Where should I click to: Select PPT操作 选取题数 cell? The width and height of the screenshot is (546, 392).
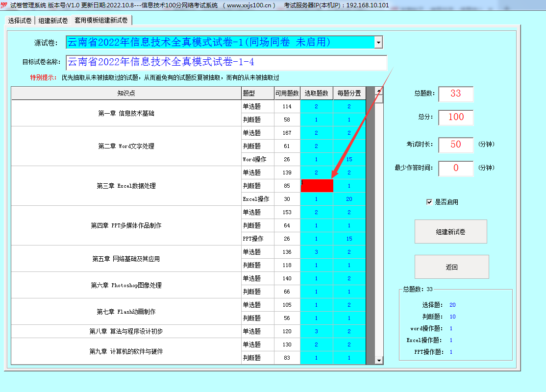tap(317, 239)
